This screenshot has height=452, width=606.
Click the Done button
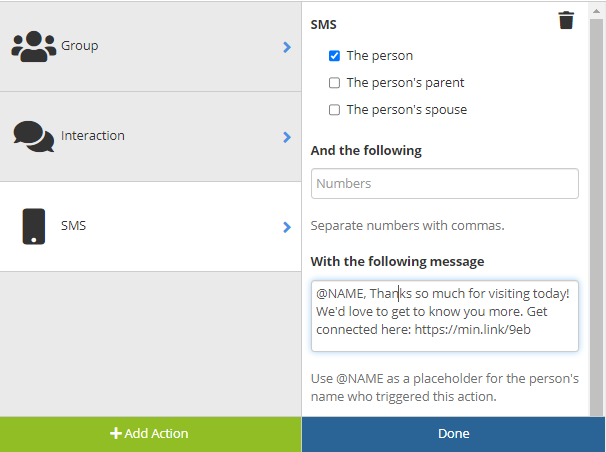[x=453, y=434]
